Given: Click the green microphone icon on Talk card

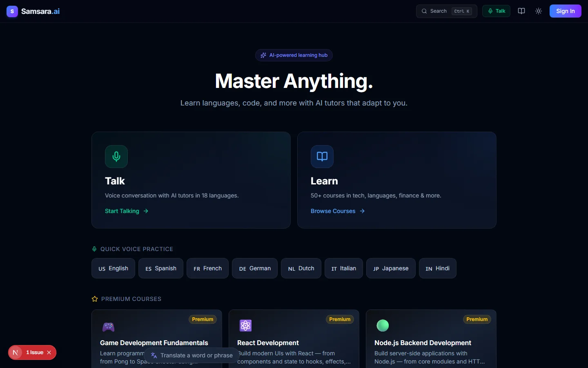Looking at the screenshot, I should (116, 157).
